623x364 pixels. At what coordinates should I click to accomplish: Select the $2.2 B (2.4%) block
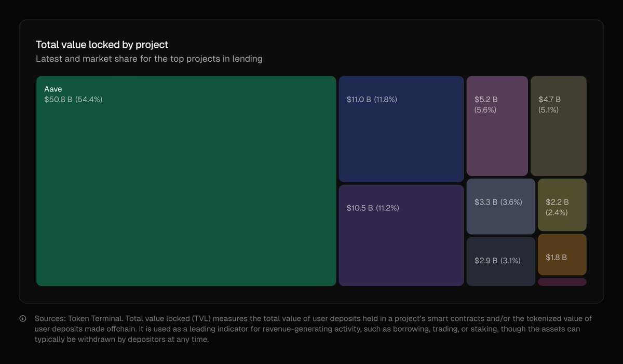[x=562, y=205]
